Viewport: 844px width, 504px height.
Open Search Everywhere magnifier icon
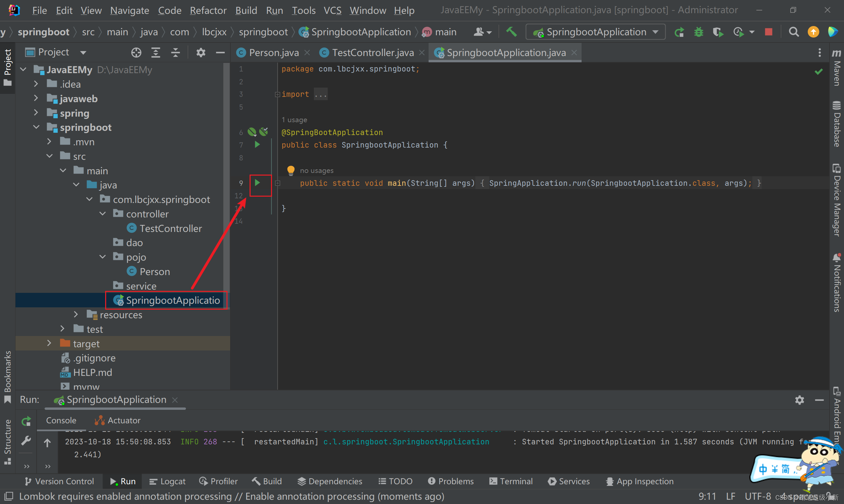pos(794,32)
